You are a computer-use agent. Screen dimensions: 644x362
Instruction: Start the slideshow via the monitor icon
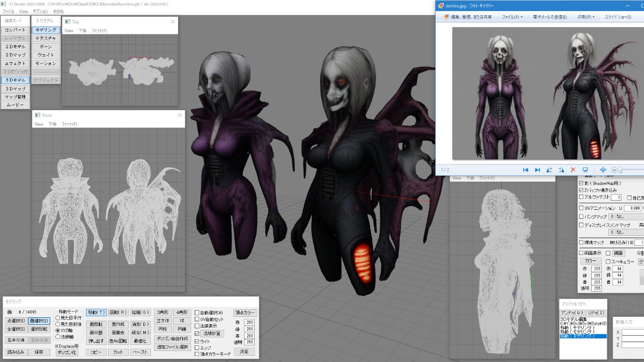pyautogui.click(x=585, y=170)
